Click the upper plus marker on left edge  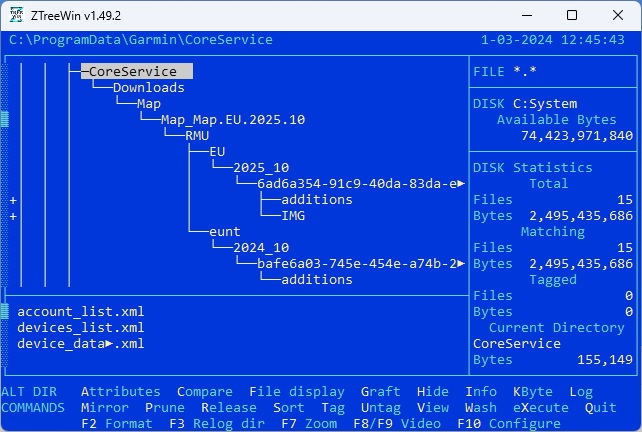13,200
